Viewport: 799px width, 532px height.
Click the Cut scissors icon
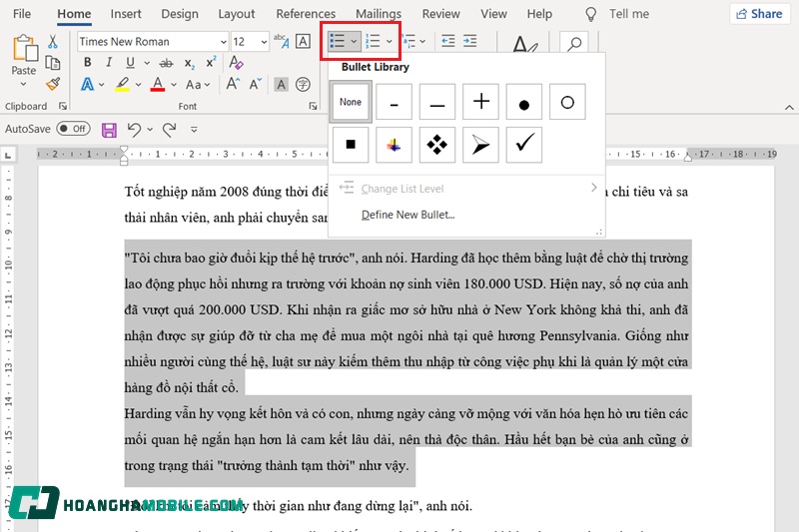53,42
